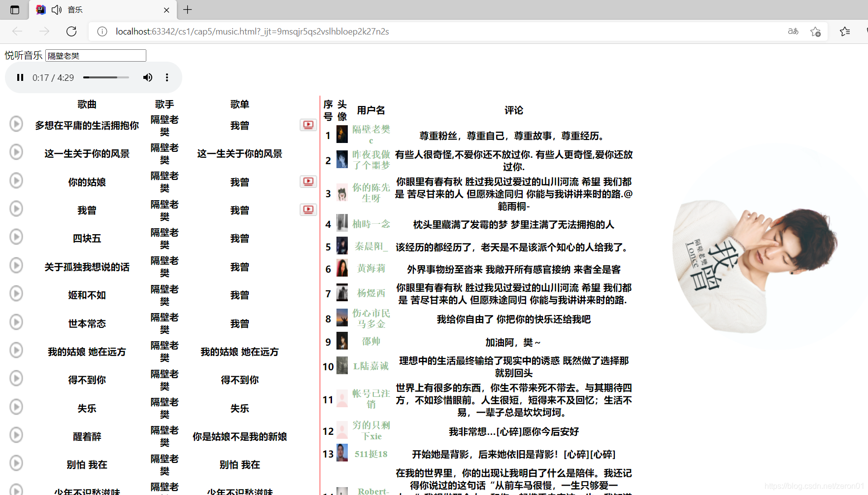Open the immersive reader icon in address bar
This screenshot has height=495, width=868.
[793, 31]
